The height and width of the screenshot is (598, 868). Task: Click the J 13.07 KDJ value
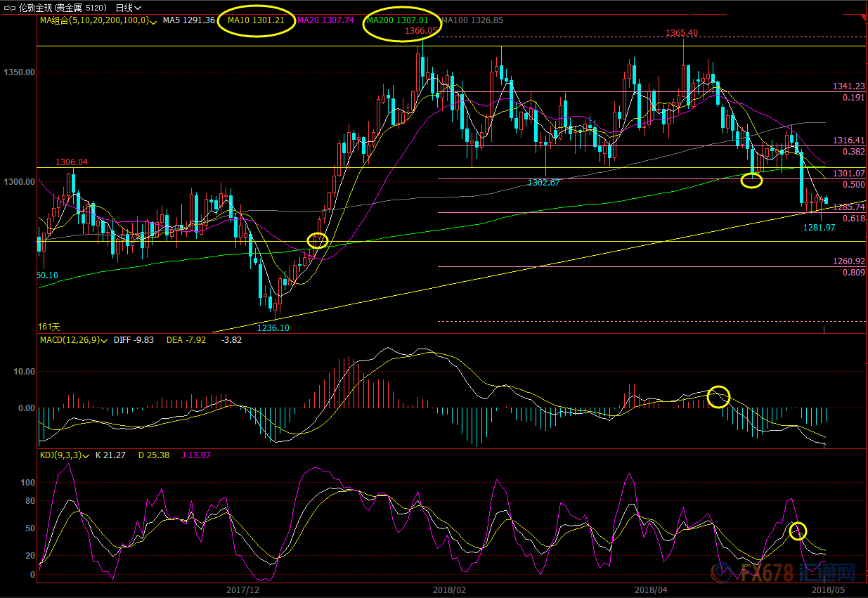click(196, 455)
